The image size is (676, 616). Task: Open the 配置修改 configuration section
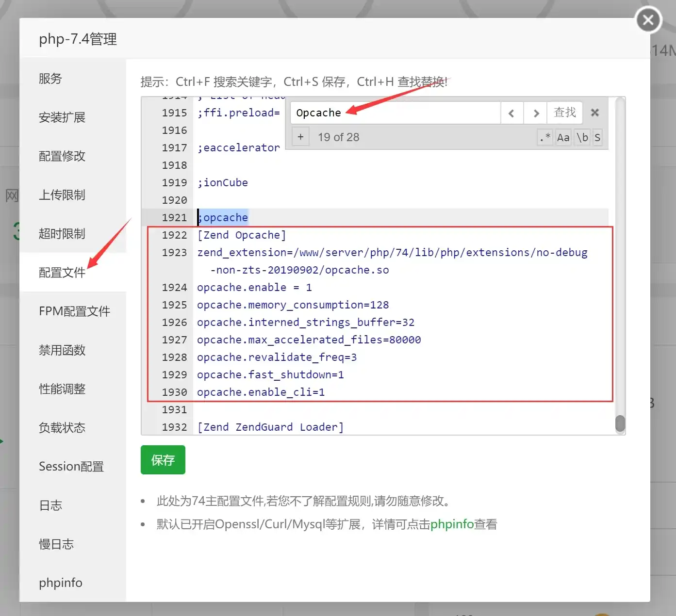[x=62, y=156]
